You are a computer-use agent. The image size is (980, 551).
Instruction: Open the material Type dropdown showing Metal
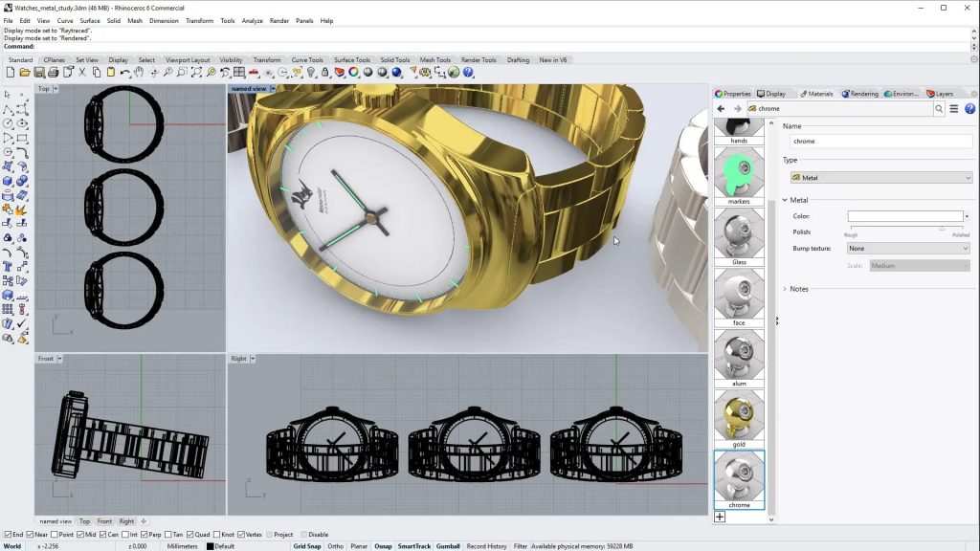click(x=880, y=178)
